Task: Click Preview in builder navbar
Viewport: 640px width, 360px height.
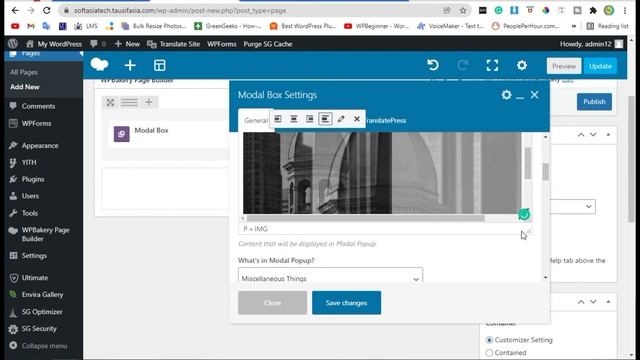Action: click(564, 66)
